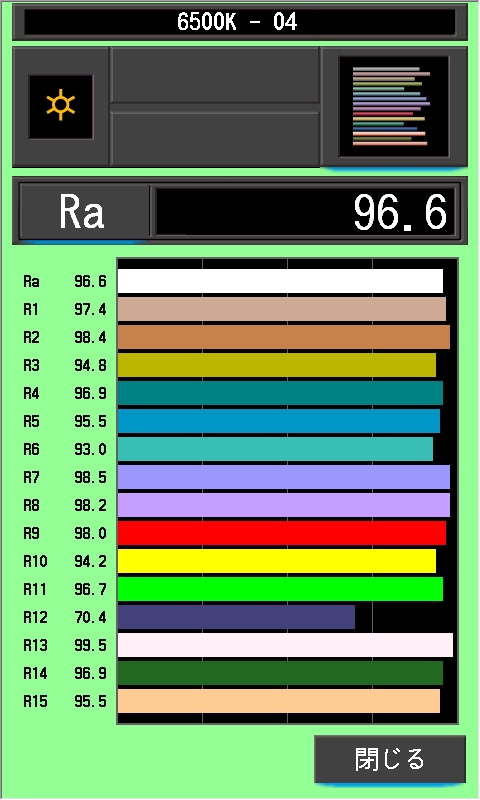
Task: Select the R9 label
Action: click(31, 534)
